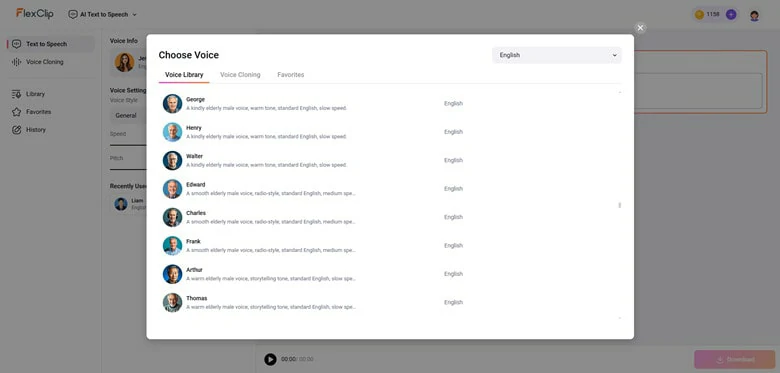Click the Download button
Image resolution: width=780 pixels, height=373 pixels.
(734, 359)
